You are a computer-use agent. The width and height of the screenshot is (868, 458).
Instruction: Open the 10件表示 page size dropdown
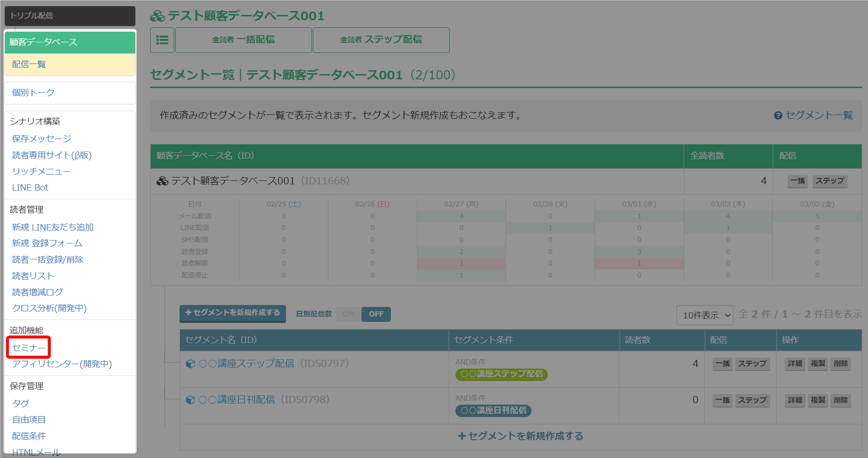[x=705, y=315]
